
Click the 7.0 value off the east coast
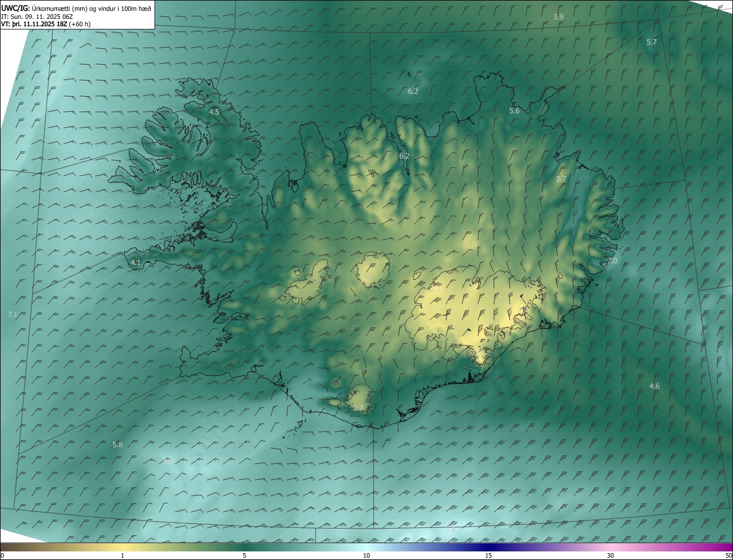[x=612, y=261]
